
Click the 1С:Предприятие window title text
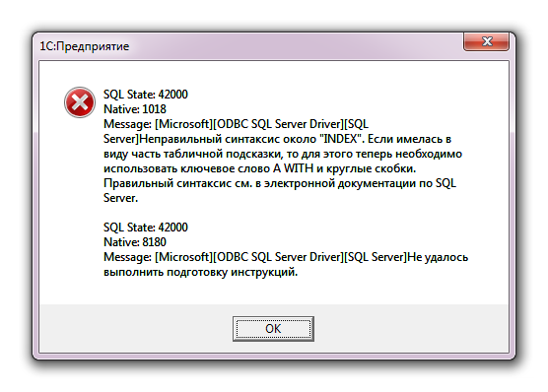pyautogui.click(x=85, y=46)
